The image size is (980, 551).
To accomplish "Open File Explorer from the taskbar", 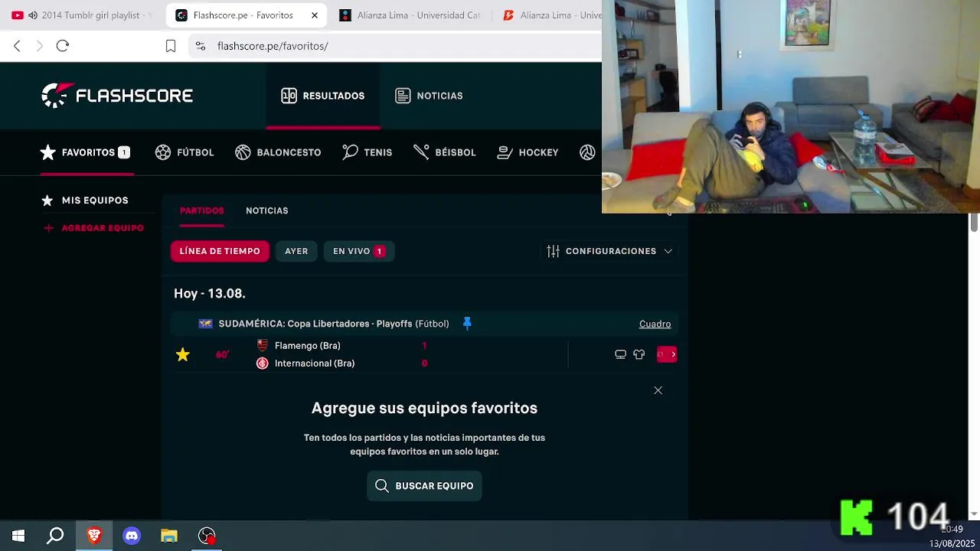I will (169, 536).
